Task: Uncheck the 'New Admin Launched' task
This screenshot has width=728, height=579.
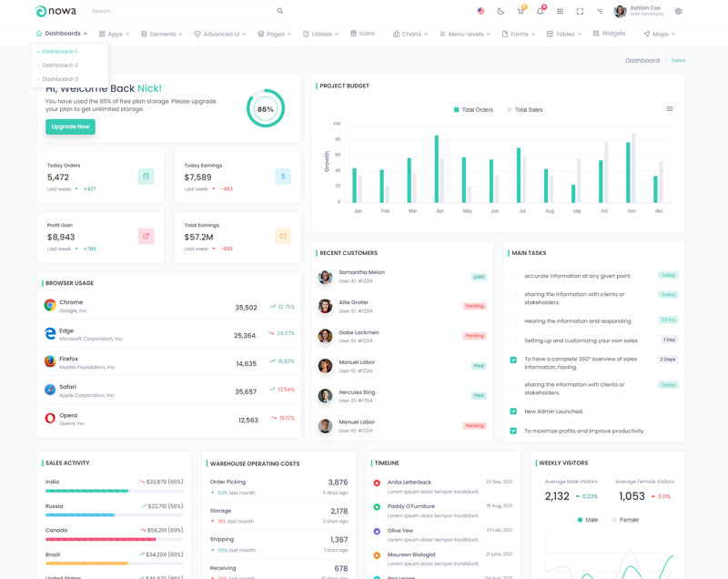Action: click(513, 411)
